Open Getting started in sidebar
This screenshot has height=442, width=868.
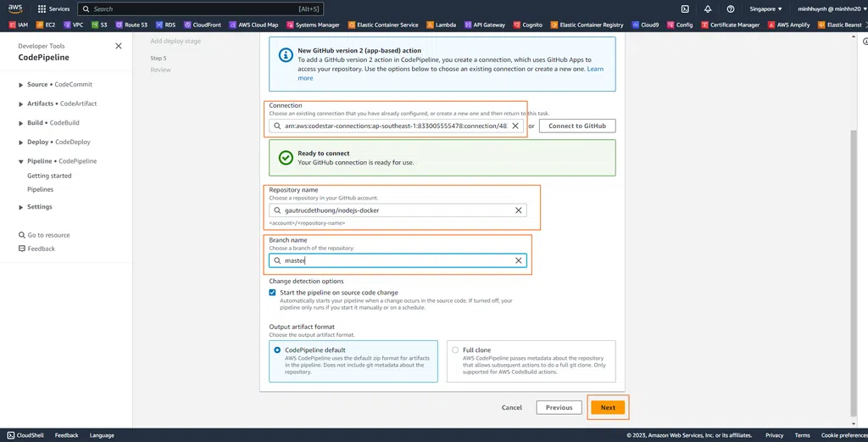49,176
